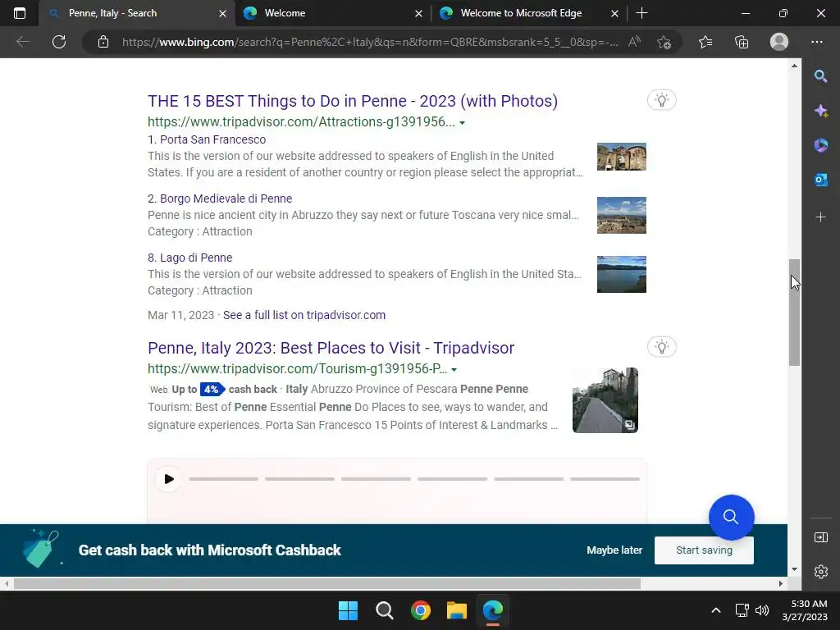
Task: Open Penne, Italy 2023 Best Places link
Action: 331,348
